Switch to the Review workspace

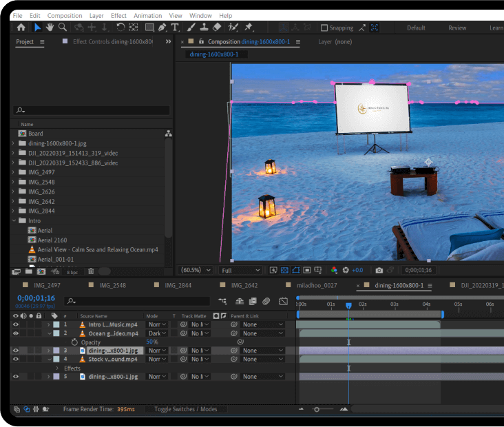pos(457,28)
